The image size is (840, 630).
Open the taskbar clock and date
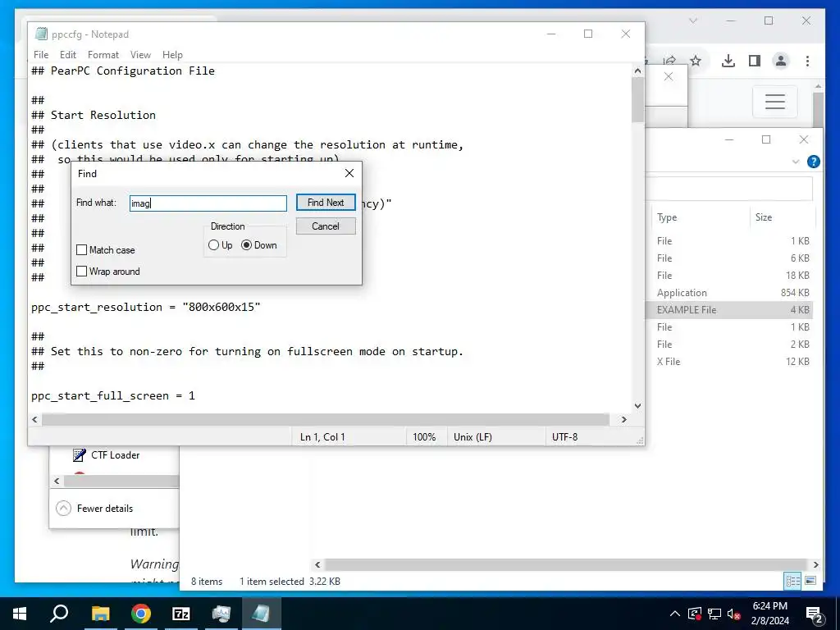click(769, 614)
